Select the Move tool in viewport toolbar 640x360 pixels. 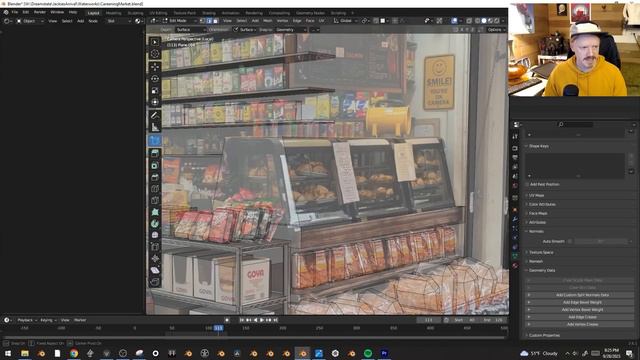coord(155,67)
